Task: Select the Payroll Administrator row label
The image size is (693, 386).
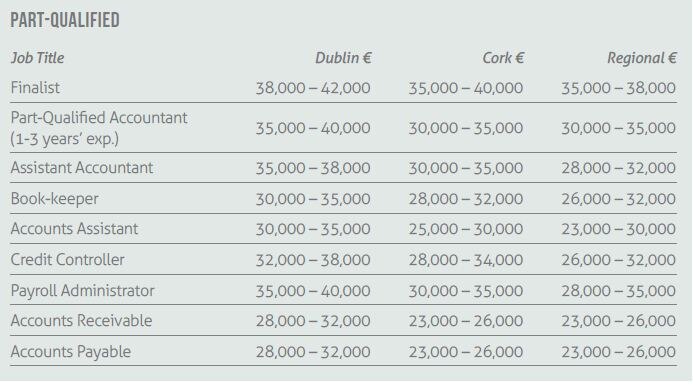Action: click(x=83, y=290)
